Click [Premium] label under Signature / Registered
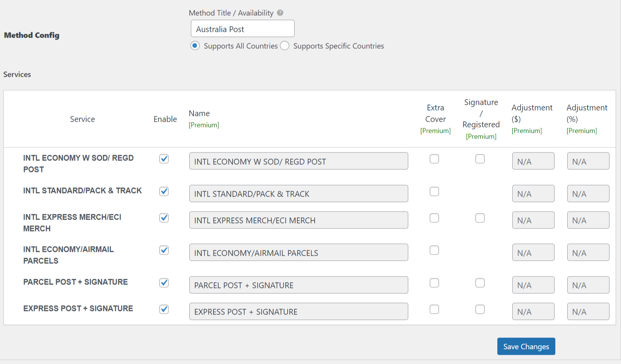621x364 pixels. coord(481,137)
